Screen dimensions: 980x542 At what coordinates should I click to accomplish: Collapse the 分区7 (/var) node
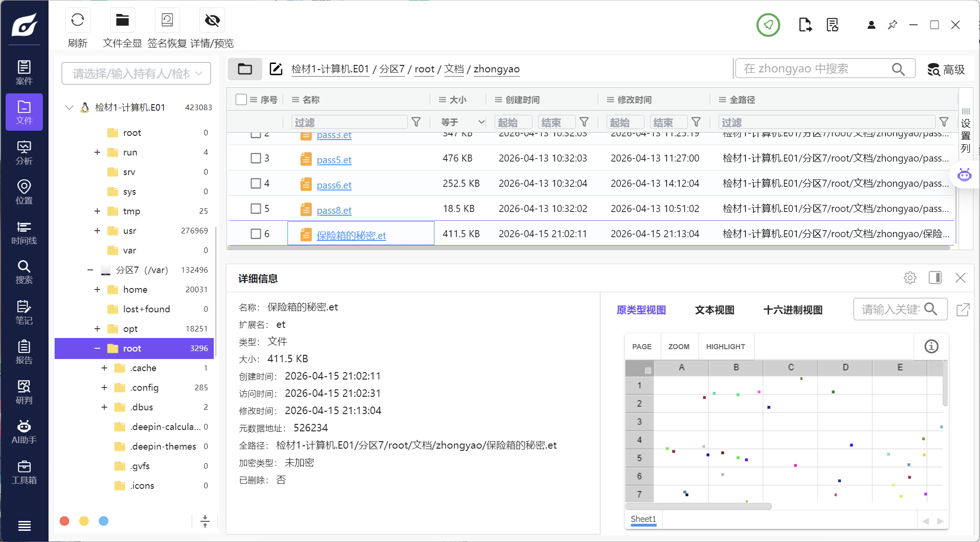tap(90, 270)
